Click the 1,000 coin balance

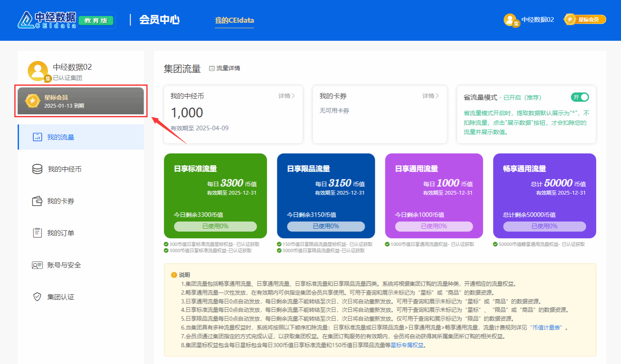coord(187,113)
